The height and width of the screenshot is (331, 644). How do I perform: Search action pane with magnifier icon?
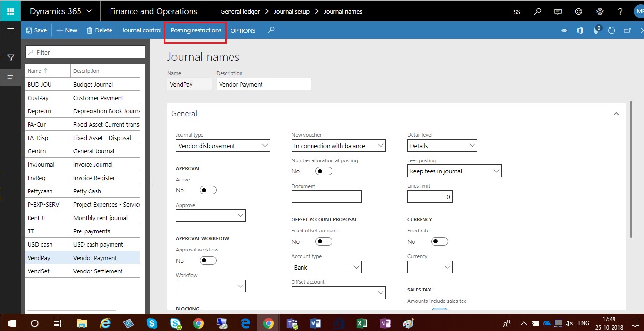(x=271, y=30)
